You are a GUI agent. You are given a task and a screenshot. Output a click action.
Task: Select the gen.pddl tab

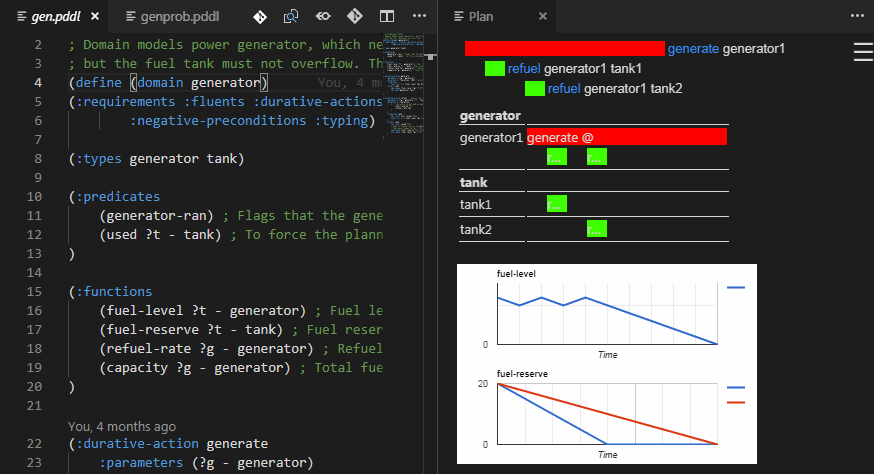pos(55,16)
